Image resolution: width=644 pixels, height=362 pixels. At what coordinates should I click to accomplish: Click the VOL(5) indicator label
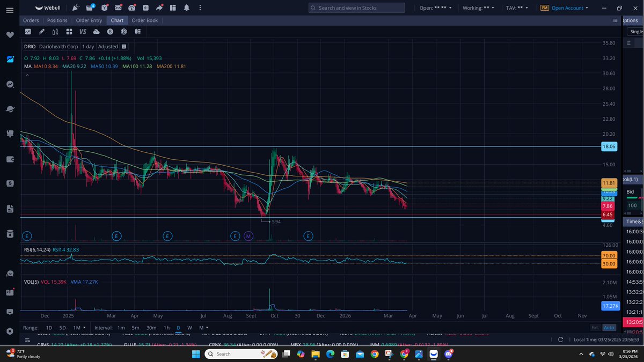point(31,282)
